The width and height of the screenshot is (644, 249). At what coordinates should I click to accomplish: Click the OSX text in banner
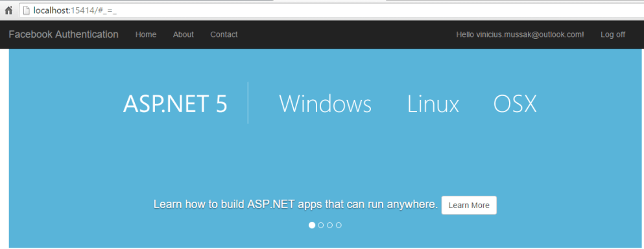515,104
